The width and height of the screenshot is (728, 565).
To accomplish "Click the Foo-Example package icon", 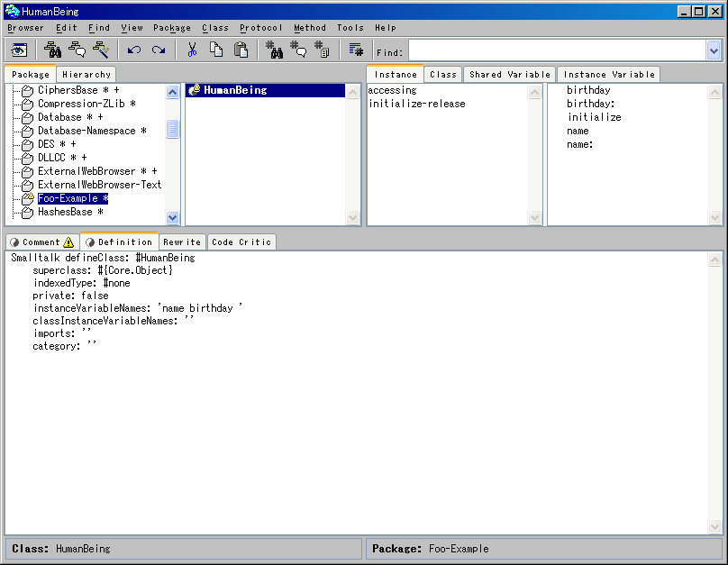I will [28, 198].
